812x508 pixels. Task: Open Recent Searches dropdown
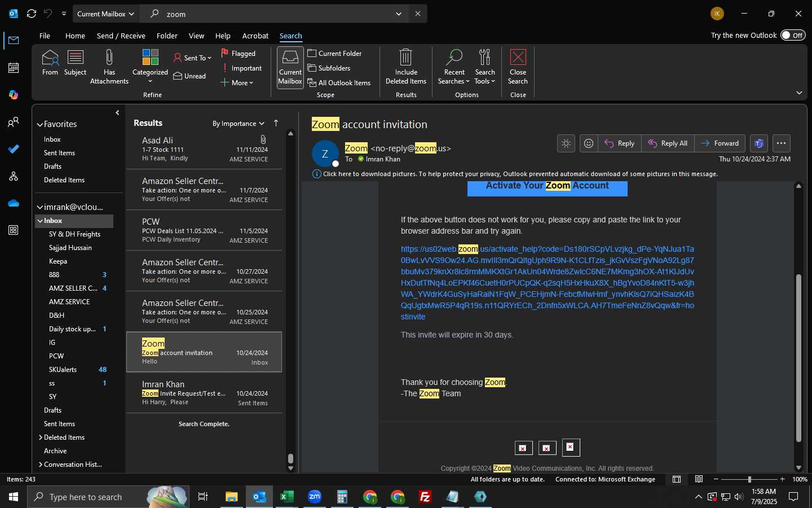(x=454, y=67)
